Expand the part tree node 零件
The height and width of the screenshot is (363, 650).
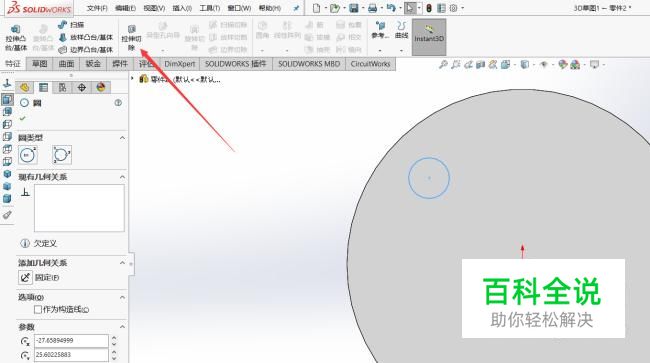[133, 78]
